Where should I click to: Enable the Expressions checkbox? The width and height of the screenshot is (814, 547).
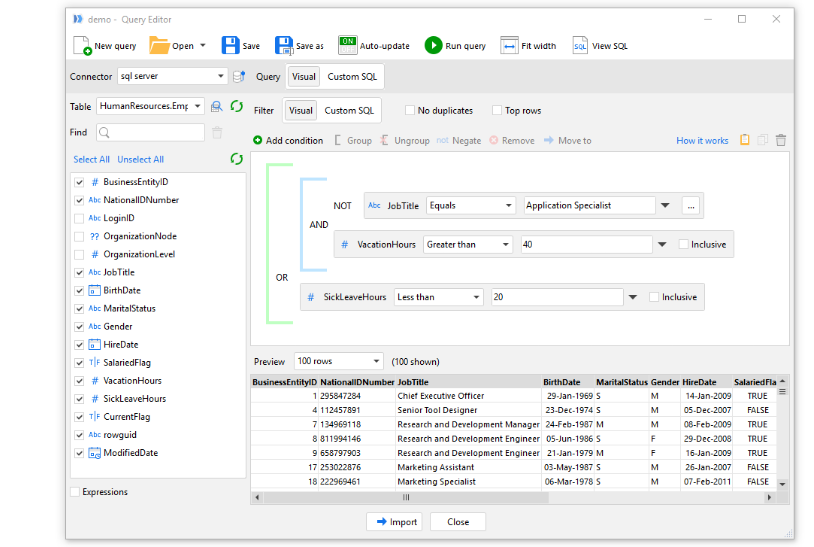click(x=75, y=492)
